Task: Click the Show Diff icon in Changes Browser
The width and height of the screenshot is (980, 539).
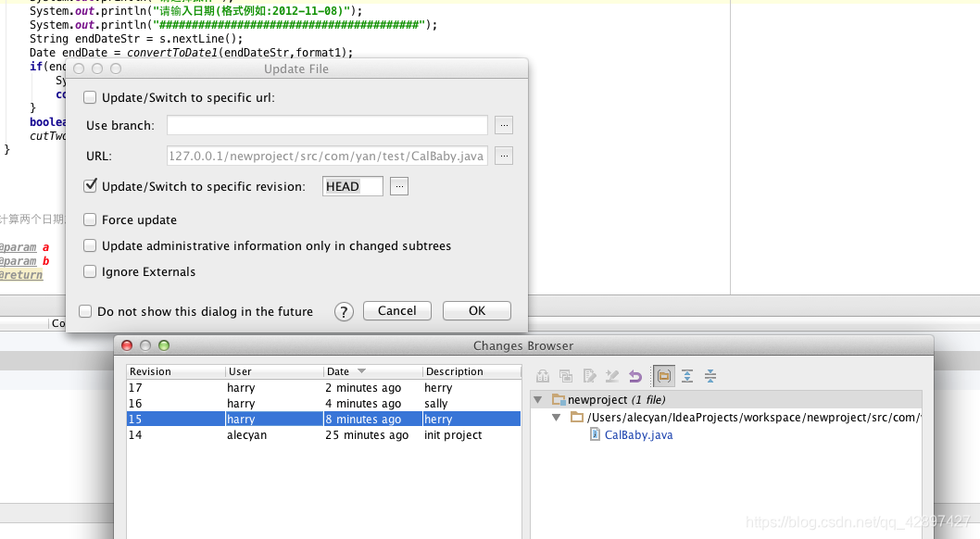Action: [x=543, y=376]
